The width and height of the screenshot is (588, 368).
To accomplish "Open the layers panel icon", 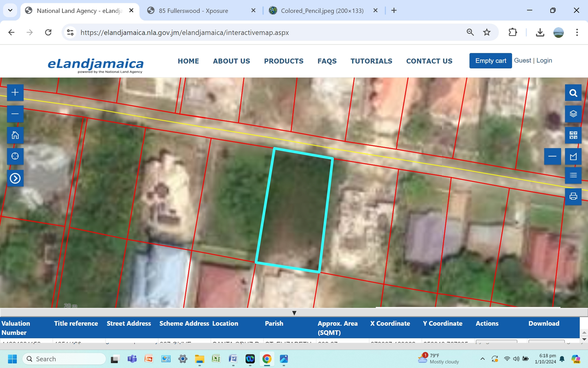I will [x=573, y=114].
